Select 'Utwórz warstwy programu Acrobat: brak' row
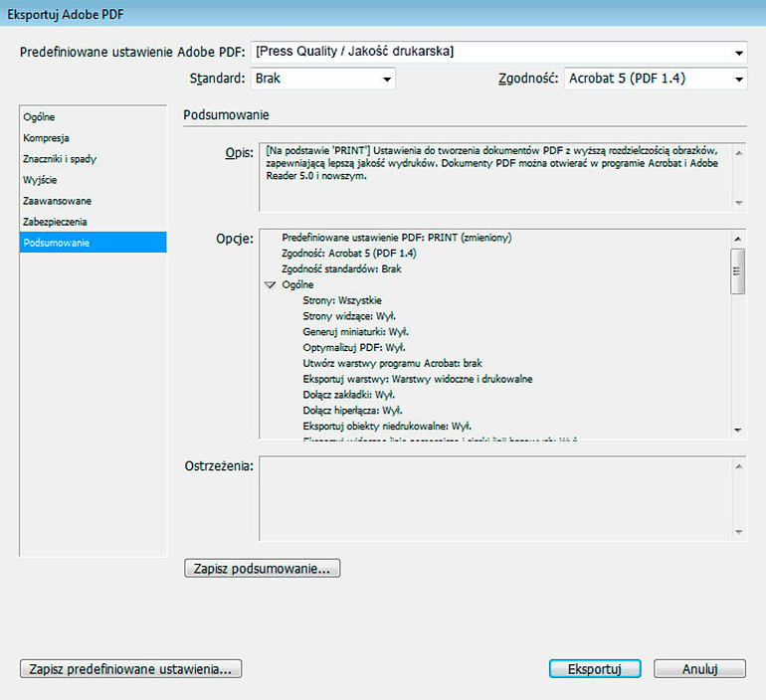 click(x=392, y=363)
